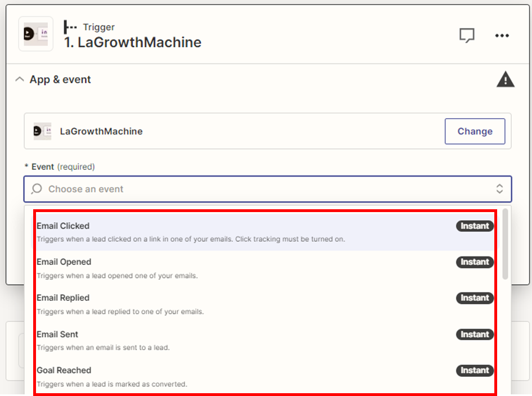Click the LaGrowthMachine logo in step header
This screenshot has width=532, height=396.
36,34
